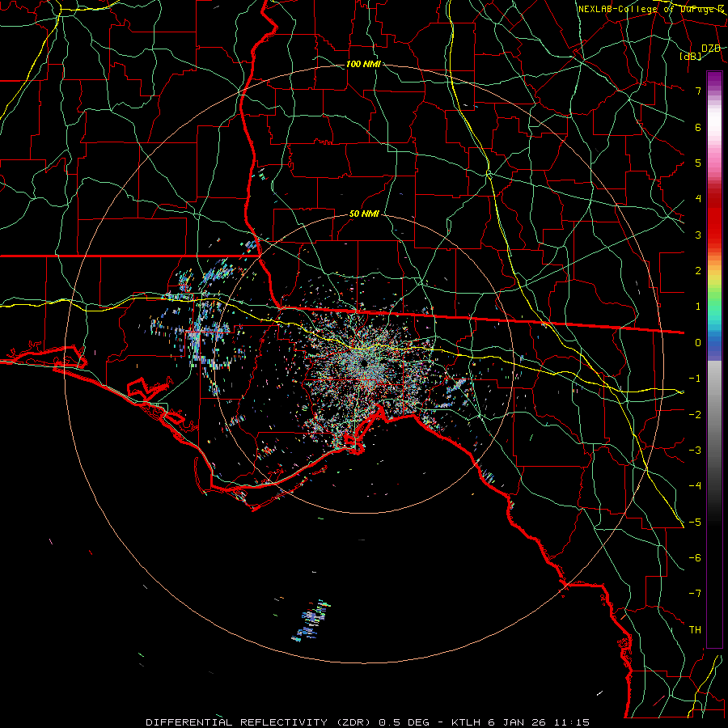Click the 50 NMI range ring label

coord(364,214)
